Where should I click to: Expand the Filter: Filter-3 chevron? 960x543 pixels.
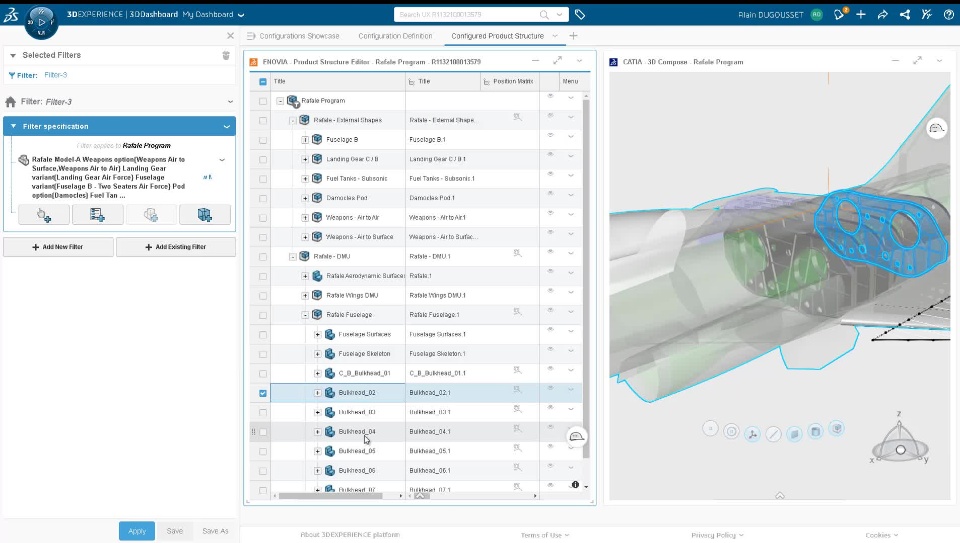230,102
